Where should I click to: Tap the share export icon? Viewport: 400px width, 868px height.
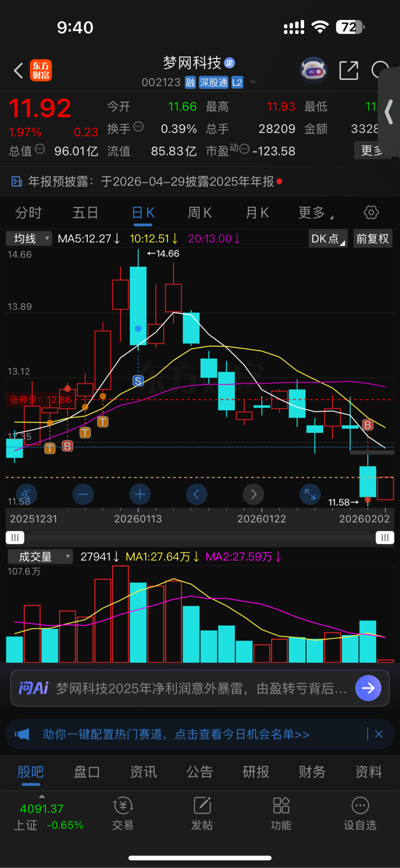[348, 70]
